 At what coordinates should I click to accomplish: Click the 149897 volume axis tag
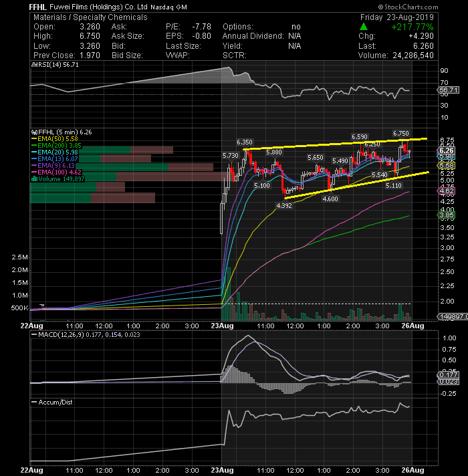click(453, 317)
